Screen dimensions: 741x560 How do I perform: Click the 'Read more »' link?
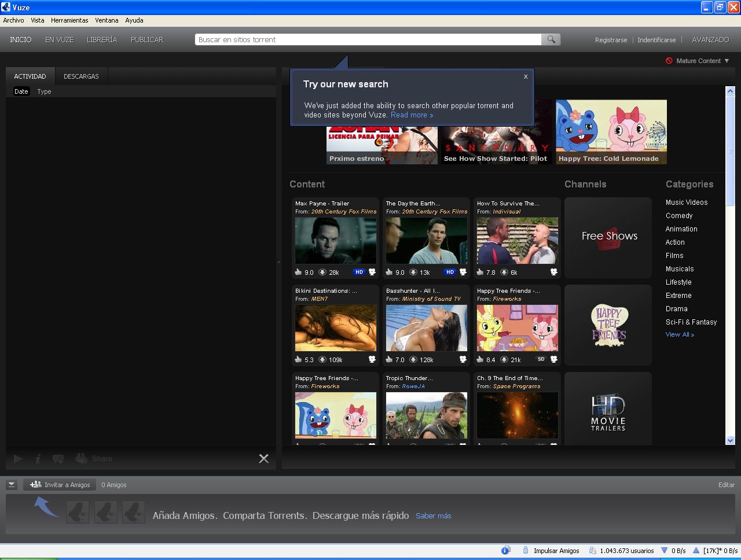412,115
